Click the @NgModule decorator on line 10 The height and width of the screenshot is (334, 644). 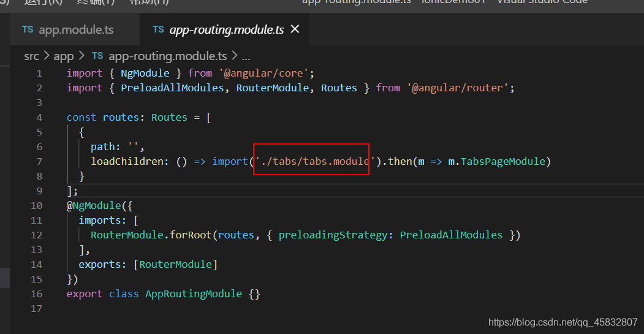point(94,206)
